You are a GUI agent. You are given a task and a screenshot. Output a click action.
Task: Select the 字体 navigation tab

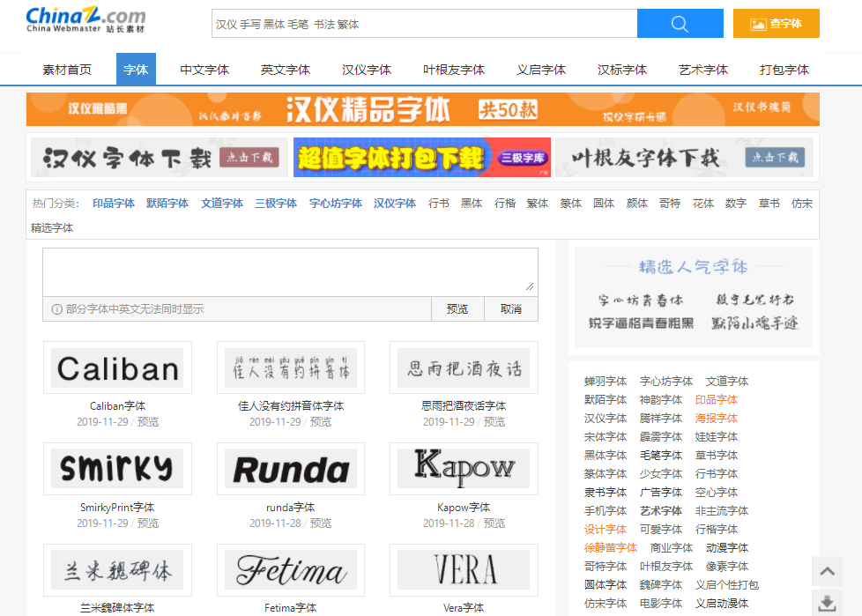click(136, 70)
